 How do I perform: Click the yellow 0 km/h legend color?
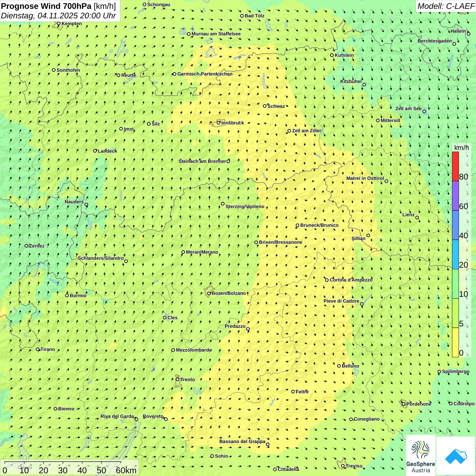coord(455,342)
